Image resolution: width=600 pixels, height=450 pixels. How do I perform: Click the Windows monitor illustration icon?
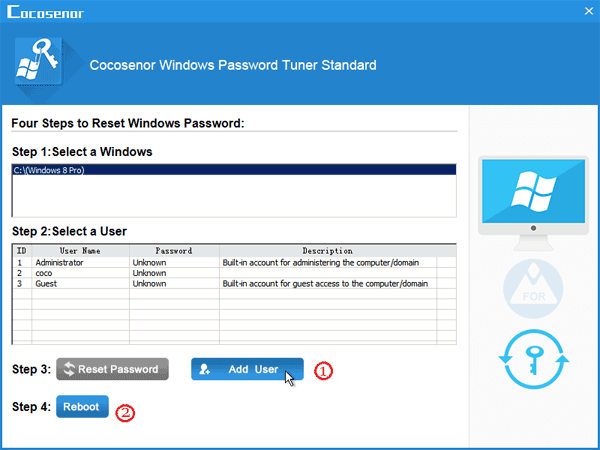[x=533, y=203]
